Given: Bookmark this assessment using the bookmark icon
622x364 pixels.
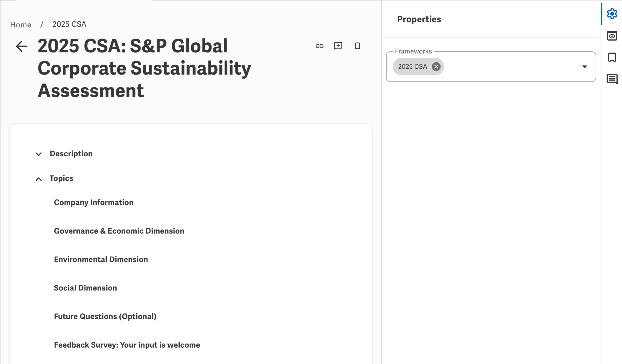Looking at the screenshot, I should (357, 46).
